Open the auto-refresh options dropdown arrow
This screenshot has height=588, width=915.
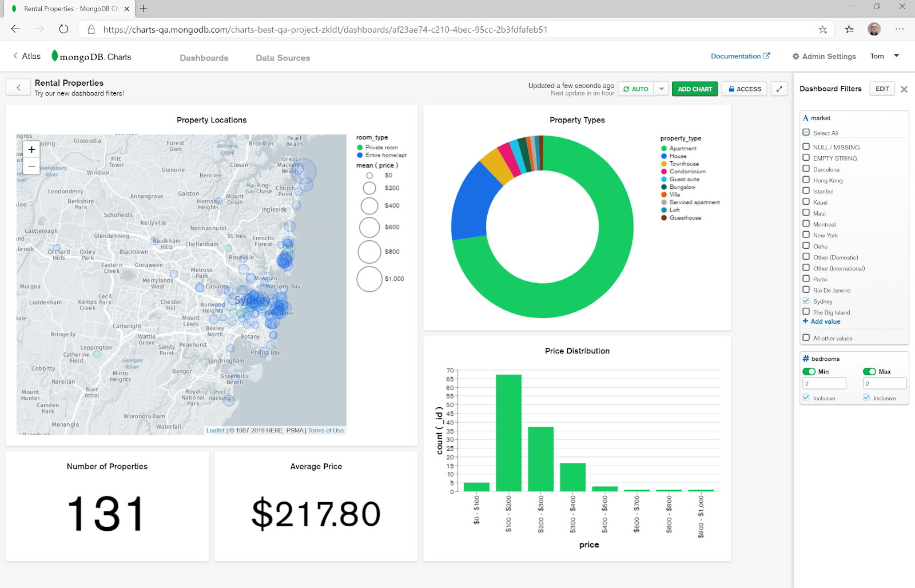point(661,89)
